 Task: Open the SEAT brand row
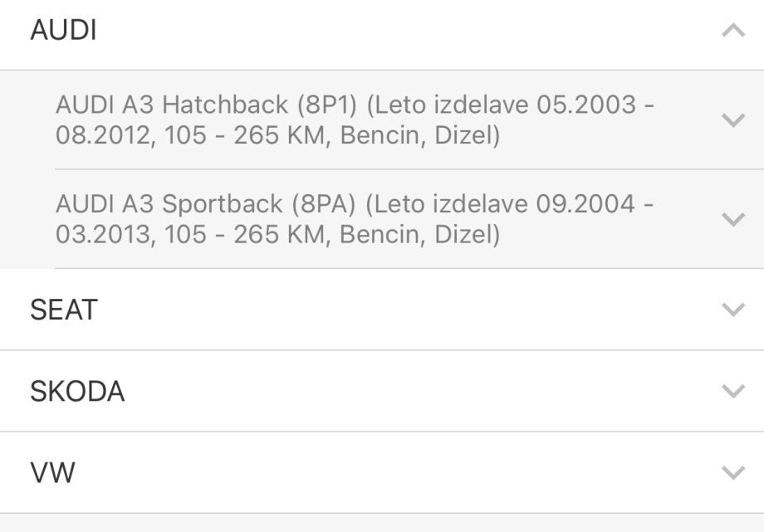point(64,310)
